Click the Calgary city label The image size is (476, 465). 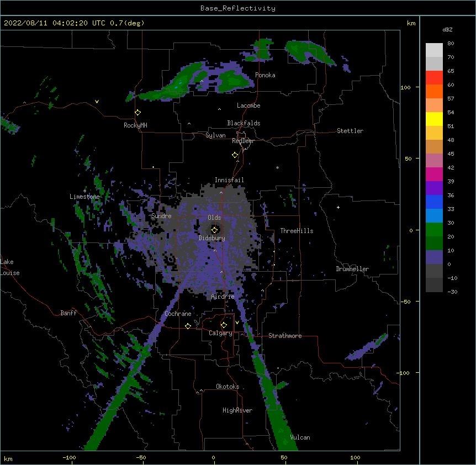point(220,333)
